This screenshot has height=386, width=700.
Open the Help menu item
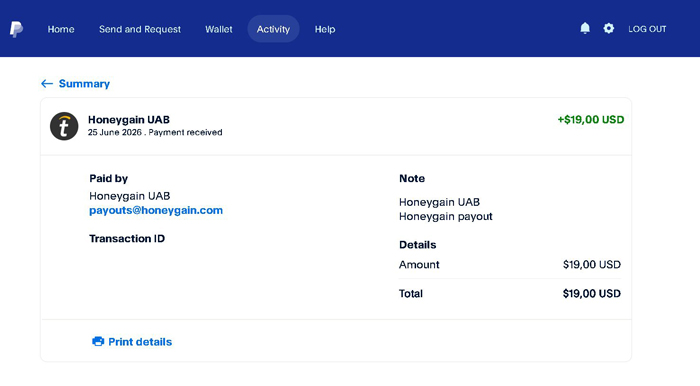click(325, 29)
